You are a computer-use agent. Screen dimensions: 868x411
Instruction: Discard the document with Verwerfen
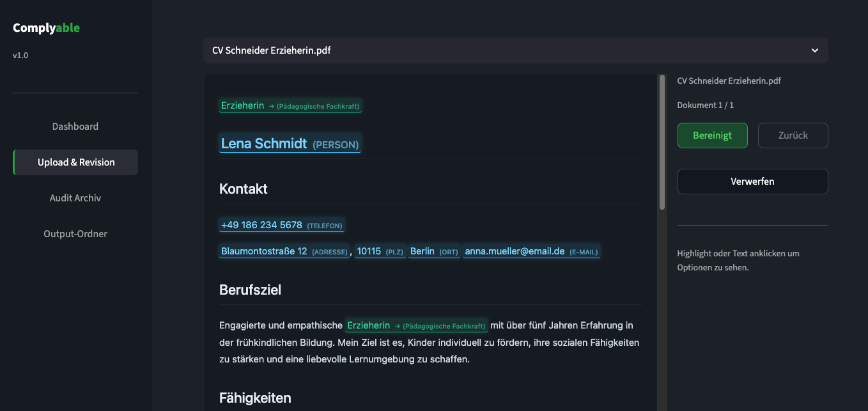click(752, 181)
